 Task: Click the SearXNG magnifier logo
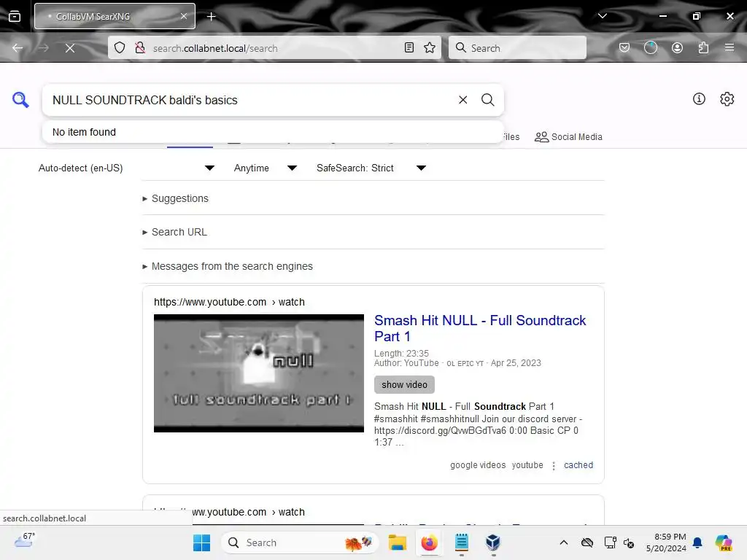tap(20, 99)
